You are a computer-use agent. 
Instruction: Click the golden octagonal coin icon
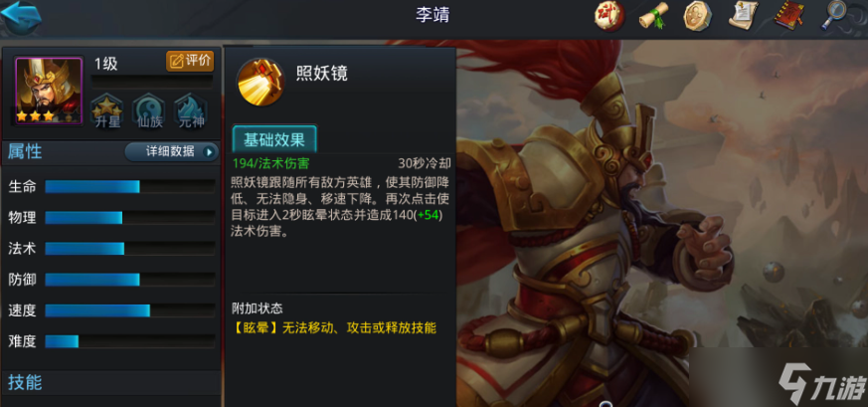point(698,16)
